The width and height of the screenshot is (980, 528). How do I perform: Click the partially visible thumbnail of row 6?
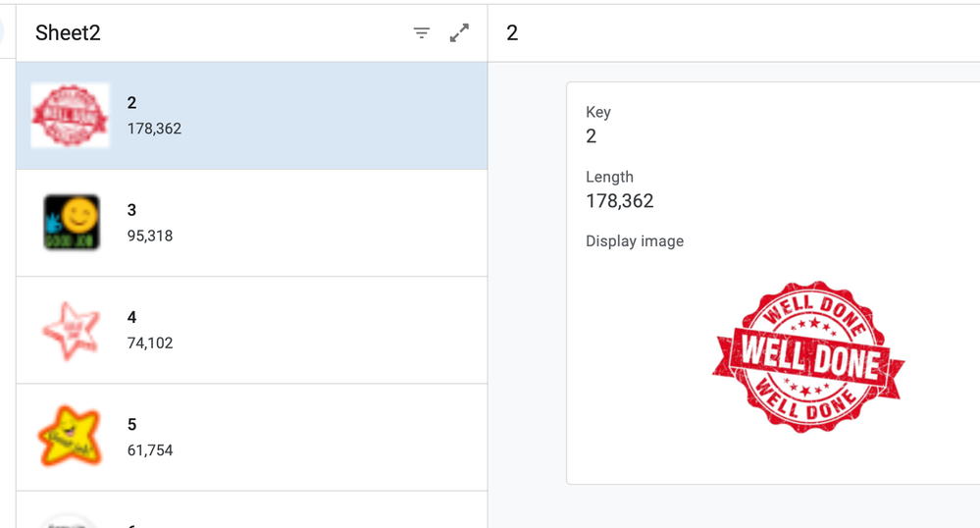click(70, 520)
